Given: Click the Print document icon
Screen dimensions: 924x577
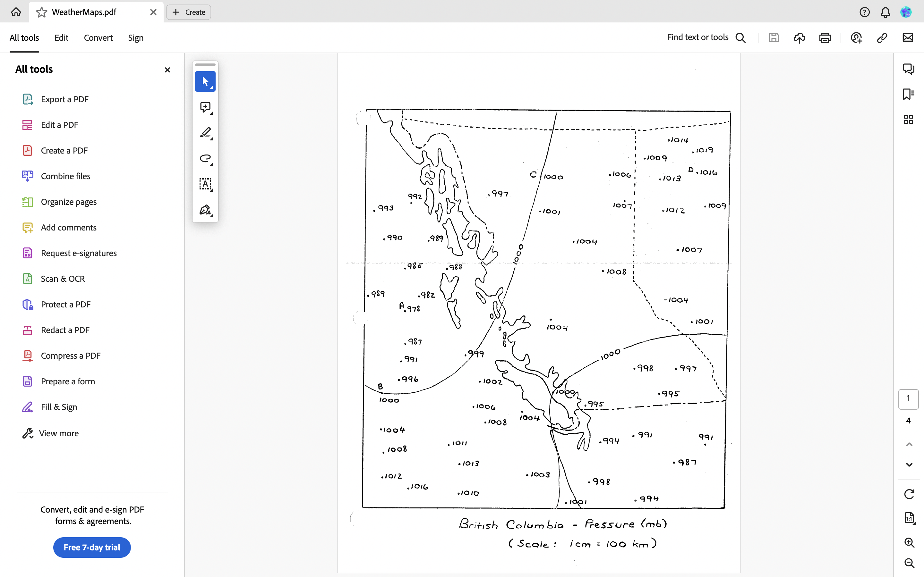Looking at the screenshot, I should click(825, 38).
